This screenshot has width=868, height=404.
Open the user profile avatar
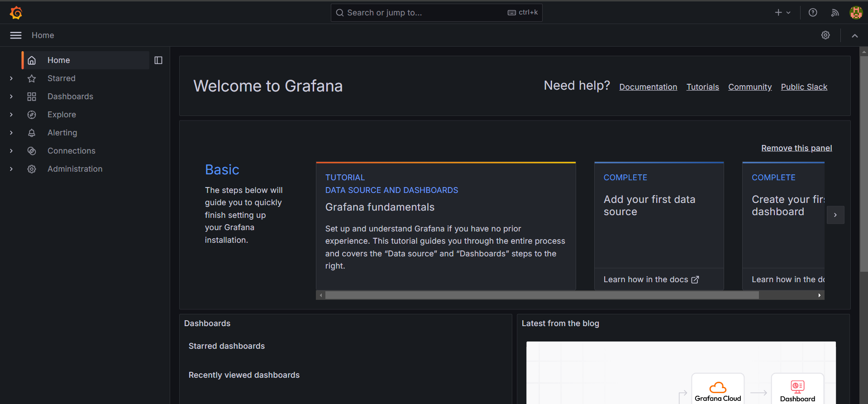point(856,13)
